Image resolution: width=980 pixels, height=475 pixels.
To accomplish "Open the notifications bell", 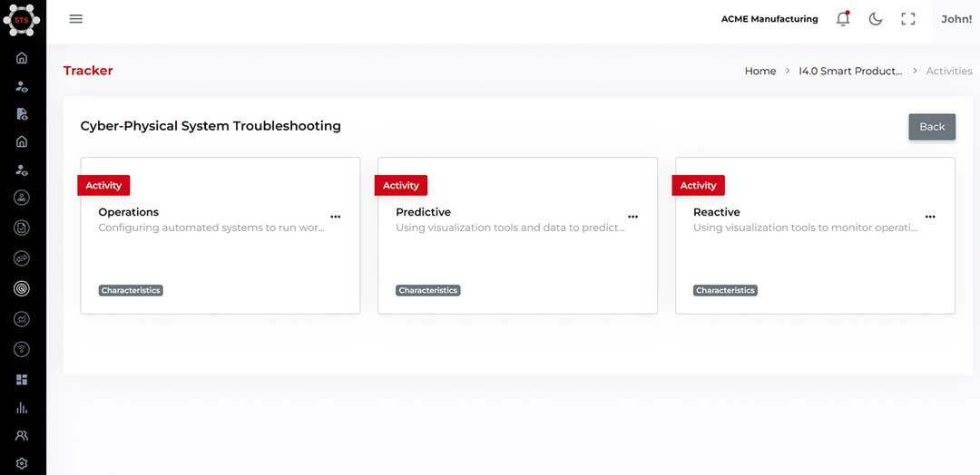I will 843,19.
